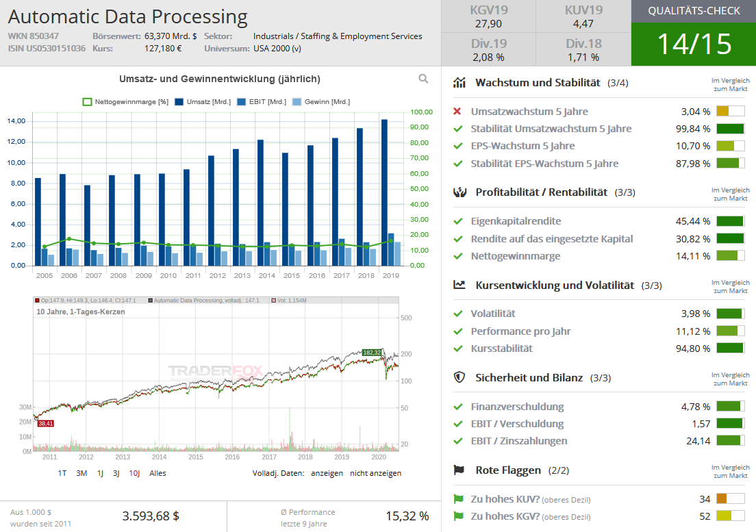Click the 'USA 2000 (v)' universe value
Screen dimensions: 756x532
coord(277,48)
